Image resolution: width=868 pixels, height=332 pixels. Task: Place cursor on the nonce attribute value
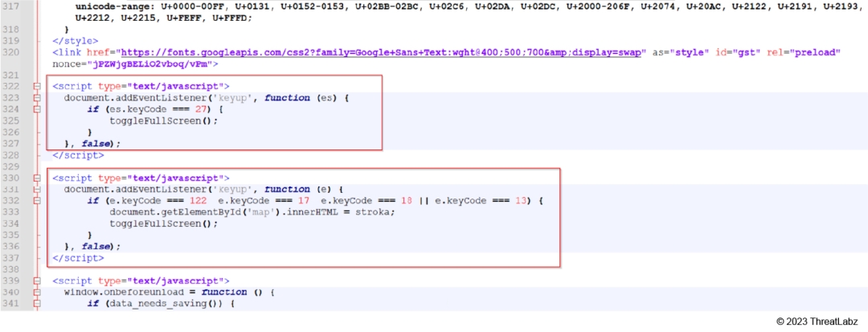[x=150, y=64]
